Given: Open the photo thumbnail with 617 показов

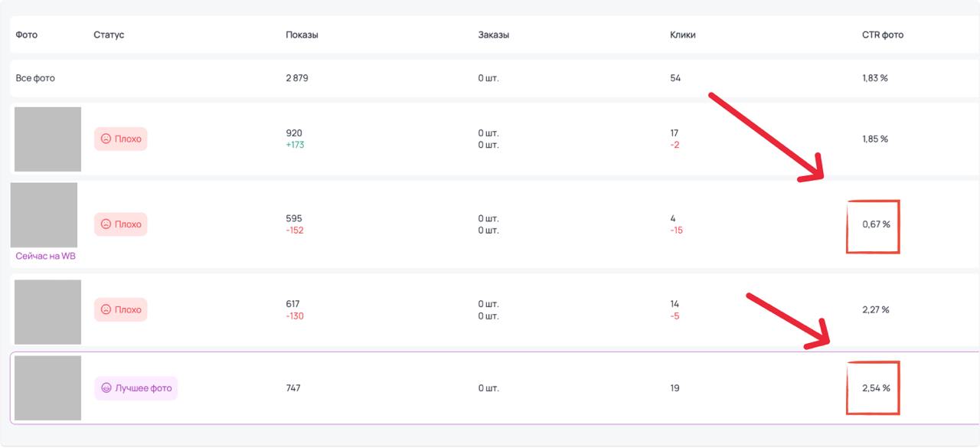Looking at the screenshot, I should pyautogui.click(x=47, y=312).
